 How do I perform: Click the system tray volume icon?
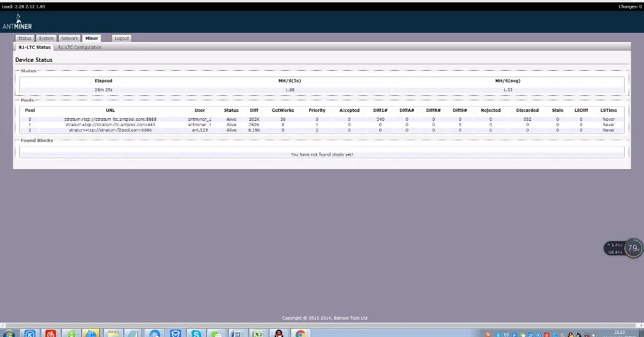coord(595,335)
